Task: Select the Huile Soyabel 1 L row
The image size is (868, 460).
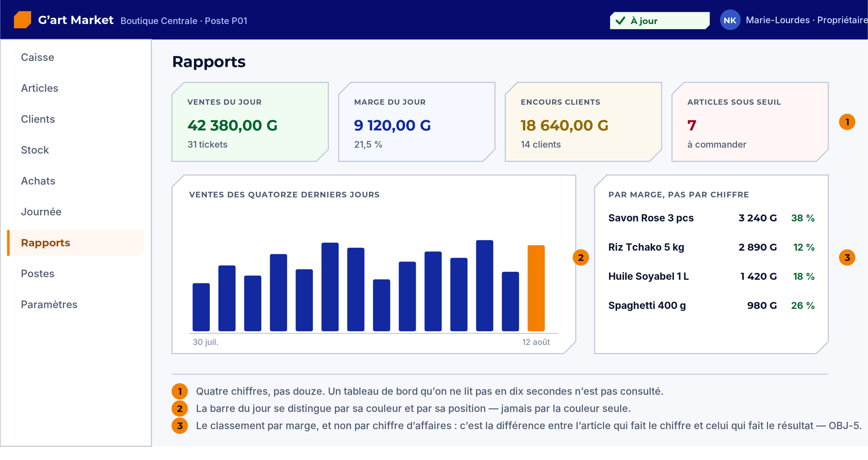Action: (x=711, y=276)
